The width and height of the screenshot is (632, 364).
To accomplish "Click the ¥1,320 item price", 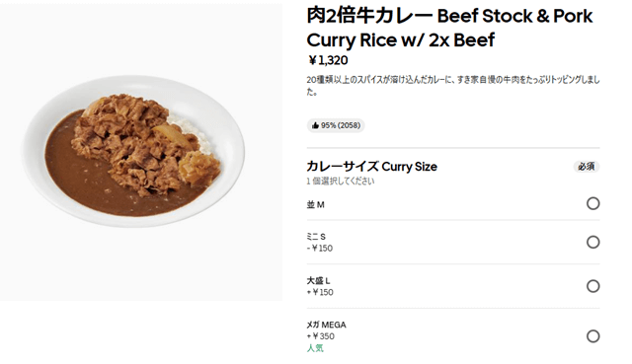I will pos(328,60).
